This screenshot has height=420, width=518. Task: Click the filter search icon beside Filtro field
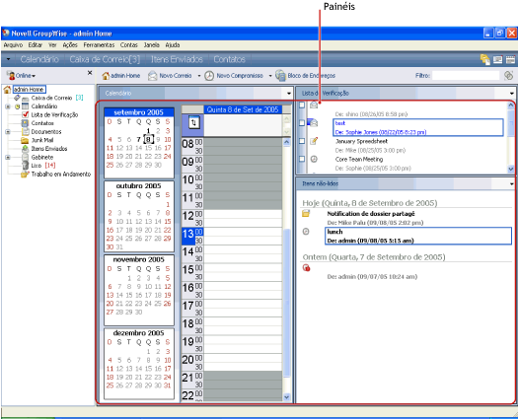pyautogui.click(x=509, y=76)
